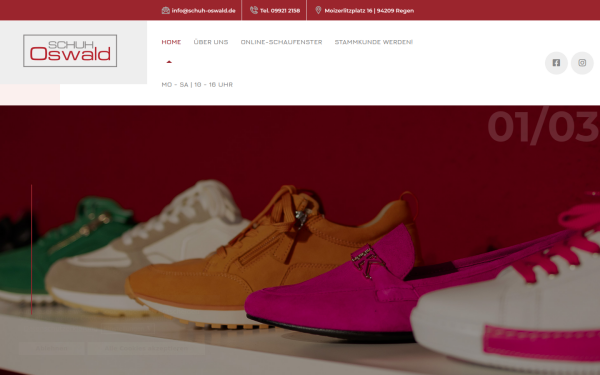Open the ONLINE-SCHAUFENSTER menu item
The image size is (600, 375).
(x=281, y=42)
